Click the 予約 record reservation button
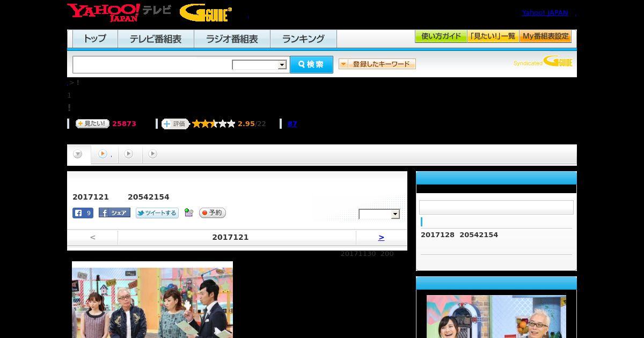The height and width of the screenshot is (338, 644). click(x=213, y=213)
